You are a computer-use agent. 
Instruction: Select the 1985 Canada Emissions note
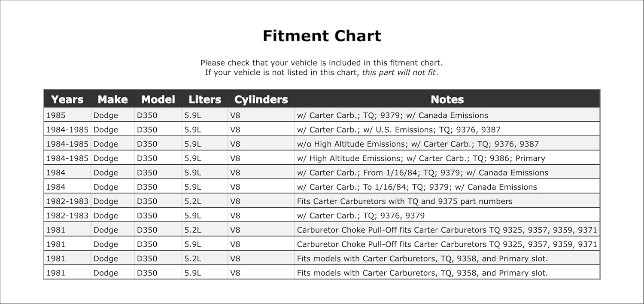(392, 115)
